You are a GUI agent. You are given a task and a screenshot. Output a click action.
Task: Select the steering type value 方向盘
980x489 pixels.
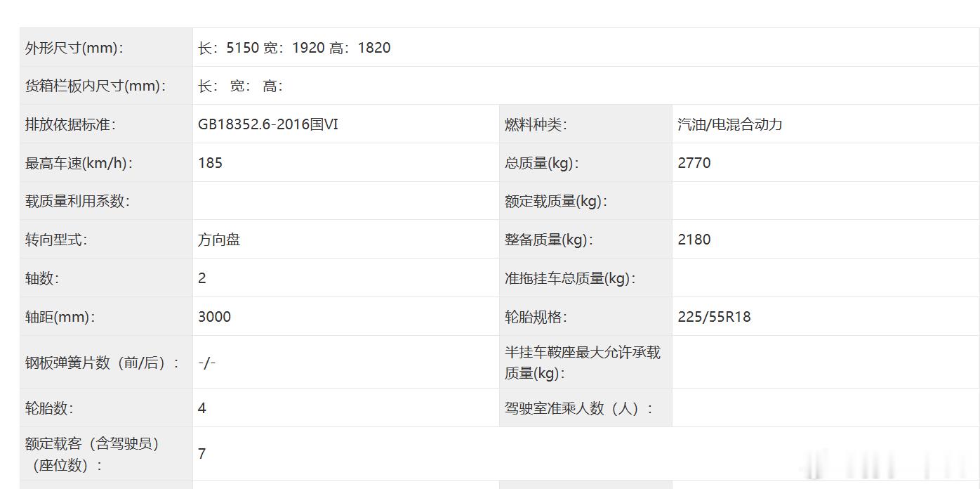(x=219, y=240)
